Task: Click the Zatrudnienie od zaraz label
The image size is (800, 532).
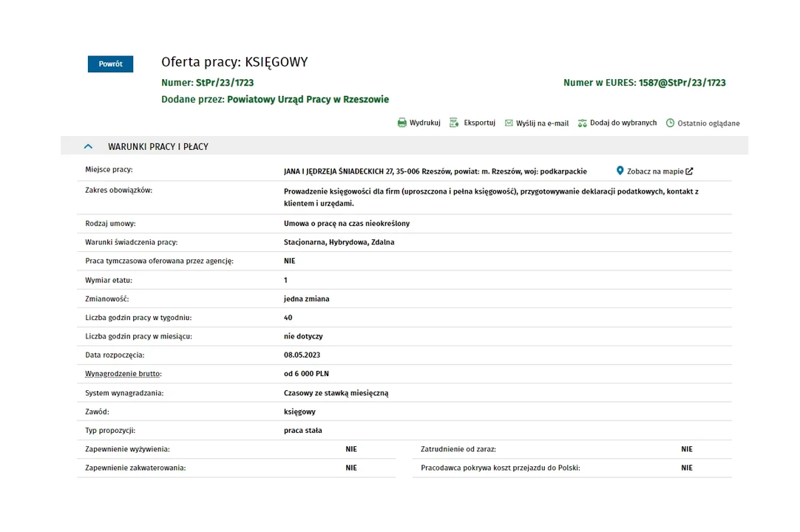Action: 458,449
